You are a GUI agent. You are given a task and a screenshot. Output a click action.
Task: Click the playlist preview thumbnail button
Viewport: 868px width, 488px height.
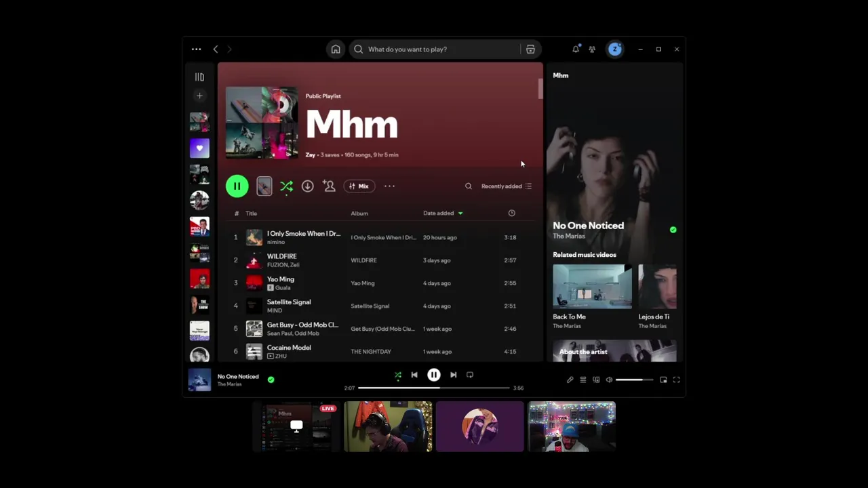click(264, 186)
